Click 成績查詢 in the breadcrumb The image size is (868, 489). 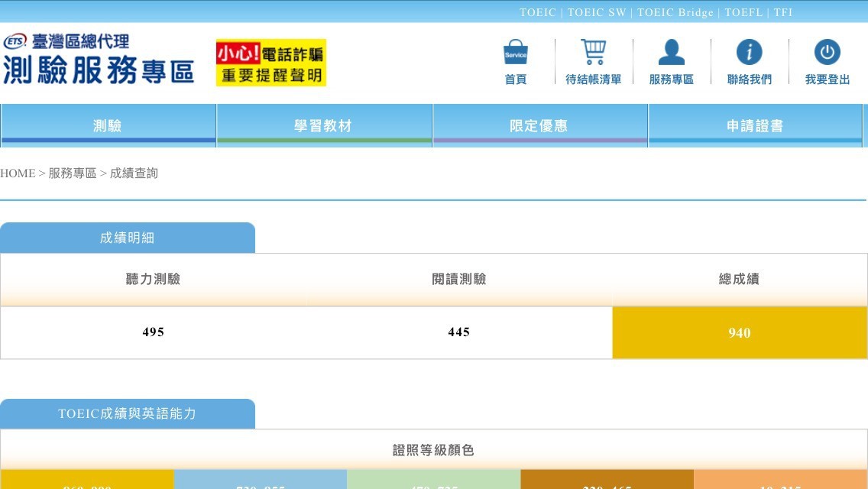134,173
